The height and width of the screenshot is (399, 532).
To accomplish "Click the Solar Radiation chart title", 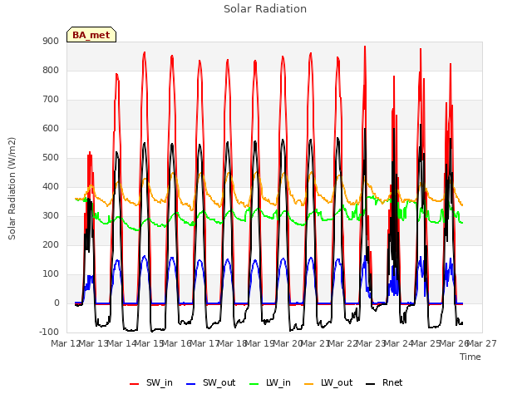I will [265, 9].
